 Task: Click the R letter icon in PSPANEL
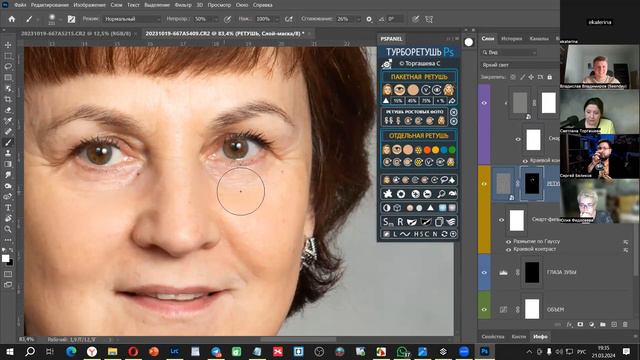(400, 222)
